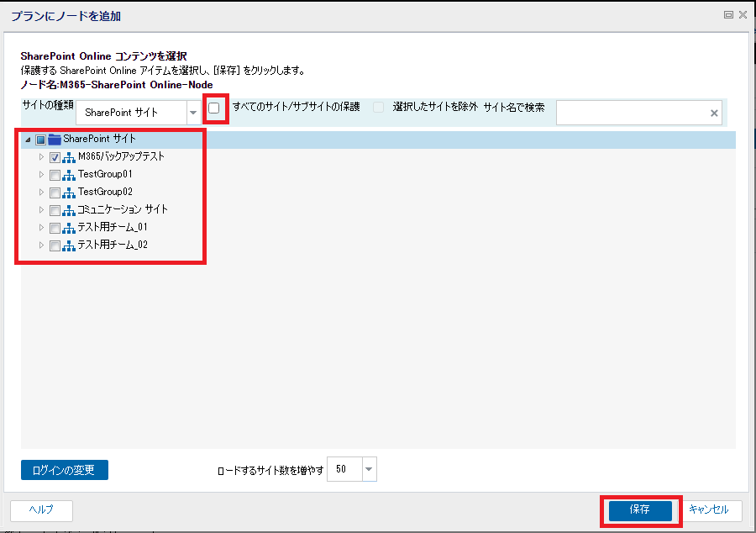Screen dimensions: 756x533
Task: Click the site icon beside コミュニケーション サイト
Action: pos(69,210)
